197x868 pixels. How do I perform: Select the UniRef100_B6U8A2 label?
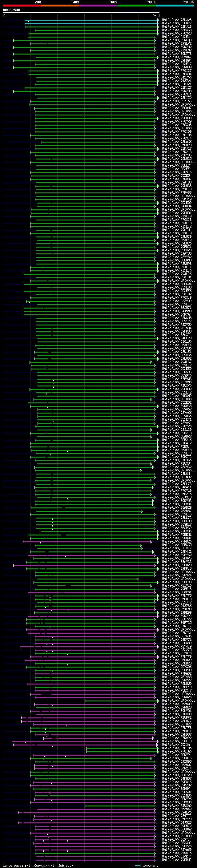pos(177,830)
